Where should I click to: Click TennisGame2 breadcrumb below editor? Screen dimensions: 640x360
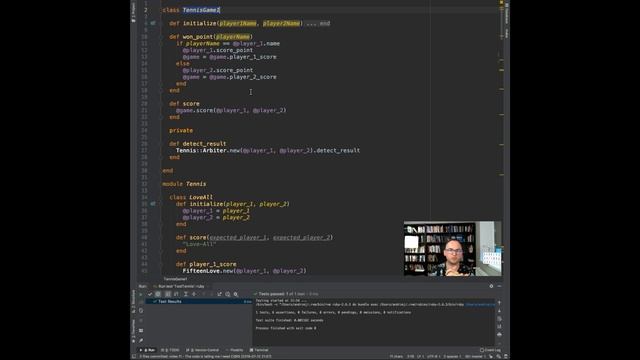[x=175, y=279]
